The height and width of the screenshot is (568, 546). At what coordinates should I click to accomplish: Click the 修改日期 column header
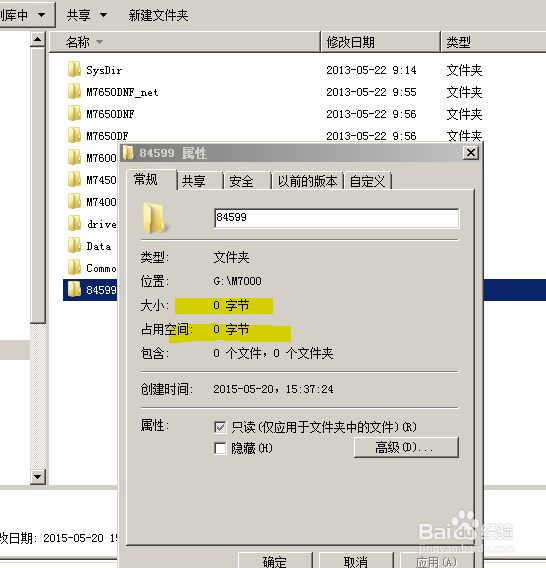pyautogui.click(x=380, y=42)
